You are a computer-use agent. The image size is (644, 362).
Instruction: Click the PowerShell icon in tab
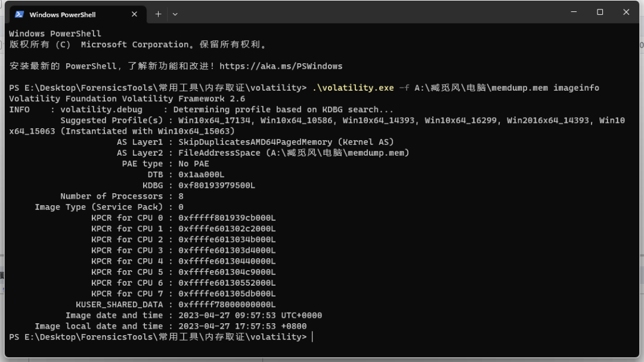click(19, 14)
